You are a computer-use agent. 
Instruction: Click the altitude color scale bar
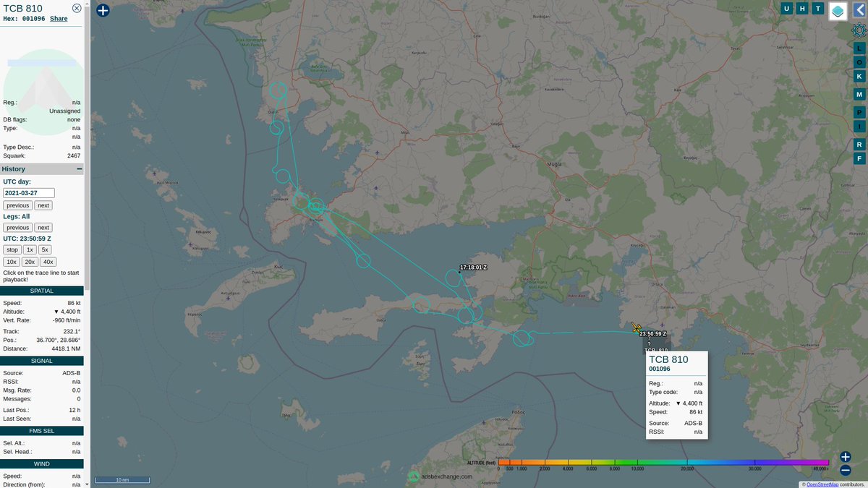pyautogui.click(x=664, y=463)
